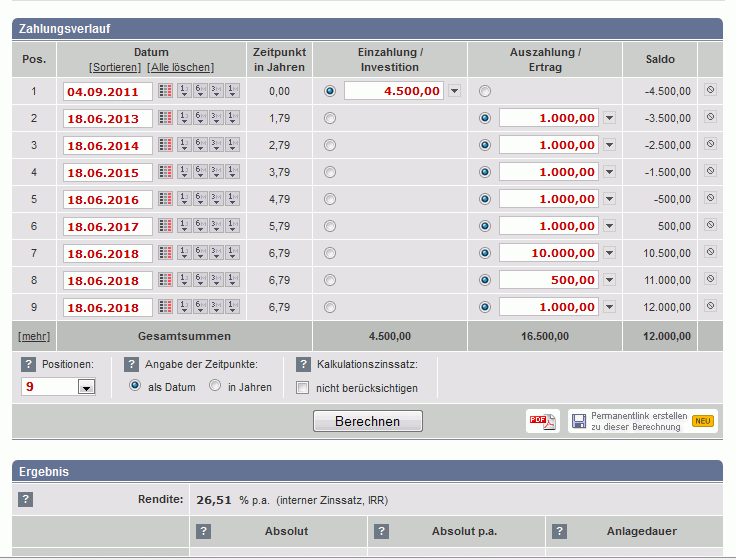Open the Positionen count dropdown showing 9
This screenshot has height=560, width=736.
[86, 387]
